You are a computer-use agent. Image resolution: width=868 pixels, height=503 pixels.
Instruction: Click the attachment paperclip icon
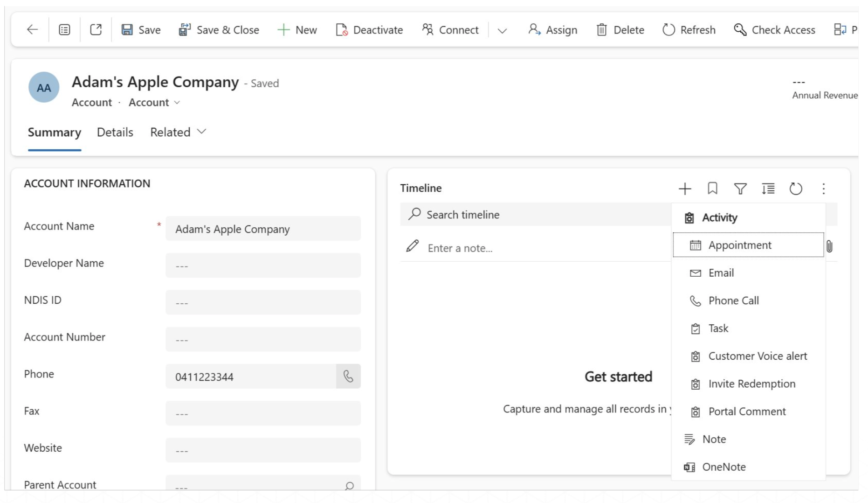point(829,246)
